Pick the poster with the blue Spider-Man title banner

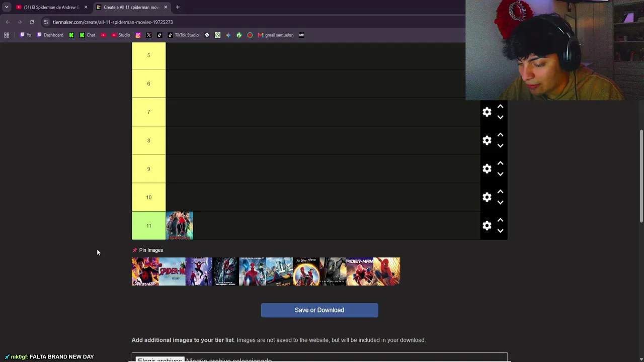(360, 271)
